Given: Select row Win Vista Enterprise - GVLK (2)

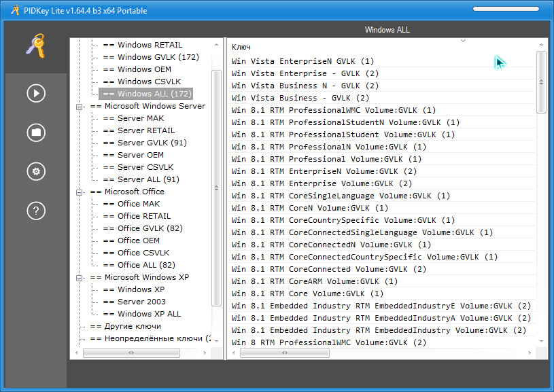Looking at the screenshot, I should (x=381, y=73).
